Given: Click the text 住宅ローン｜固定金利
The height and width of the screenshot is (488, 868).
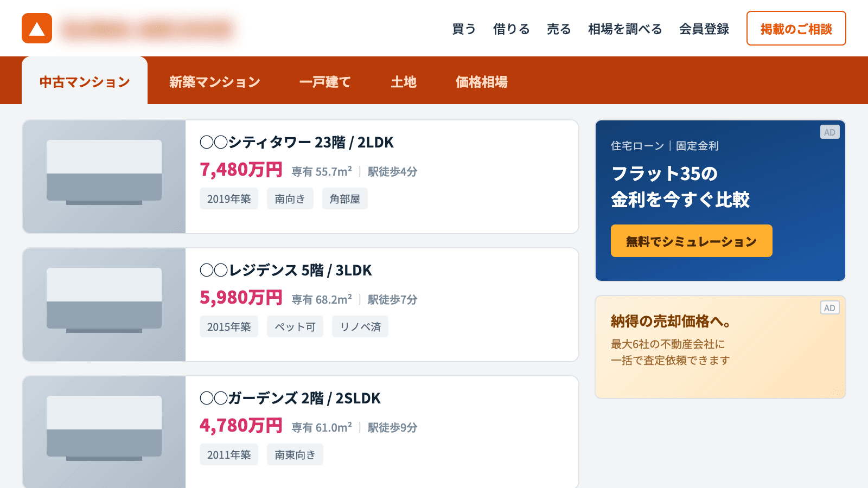Looking at the screenshot, I should click(665, 145).
